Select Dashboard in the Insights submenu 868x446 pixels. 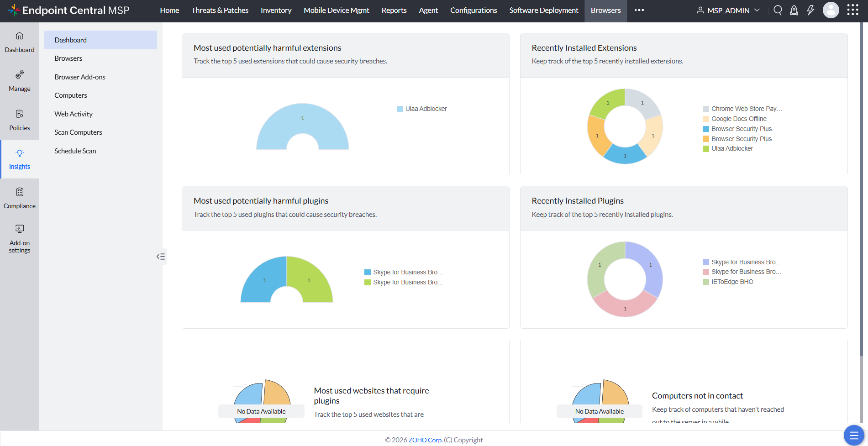point(100,40)
